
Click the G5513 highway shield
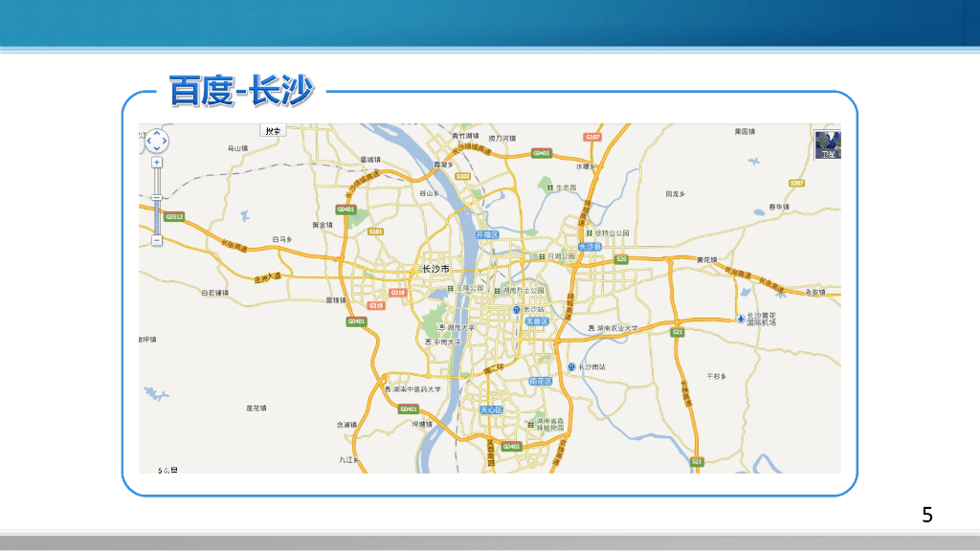coord(174,217)
